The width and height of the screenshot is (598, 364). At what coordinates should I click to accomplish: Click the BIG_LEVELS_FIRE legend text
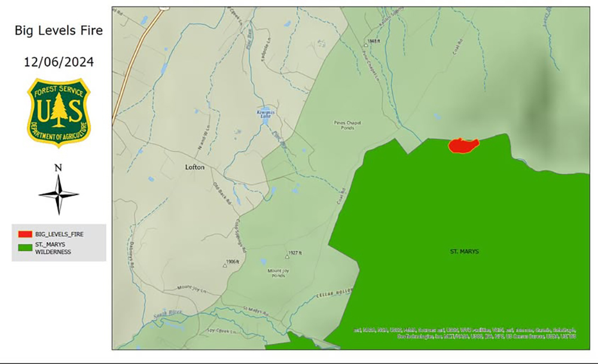point(59,234)
